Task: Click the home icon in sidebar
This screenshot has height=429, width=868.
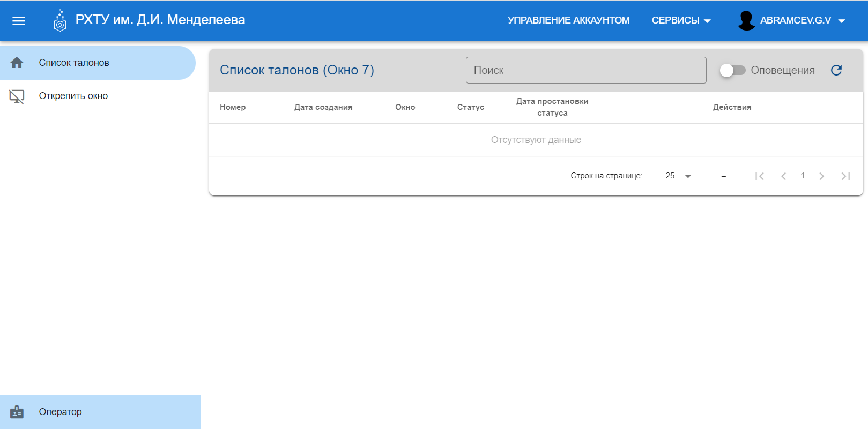Action: point(17,63)
